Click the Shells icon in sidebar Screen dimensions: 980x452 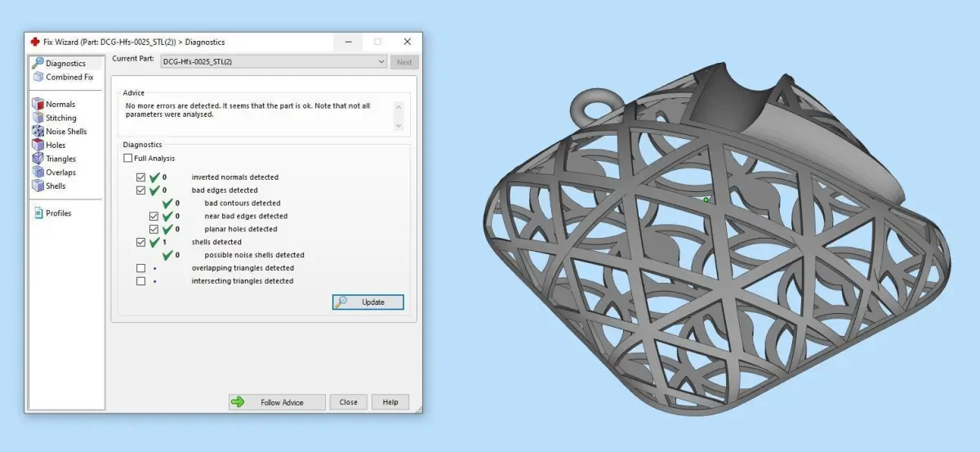click(38, 186)
